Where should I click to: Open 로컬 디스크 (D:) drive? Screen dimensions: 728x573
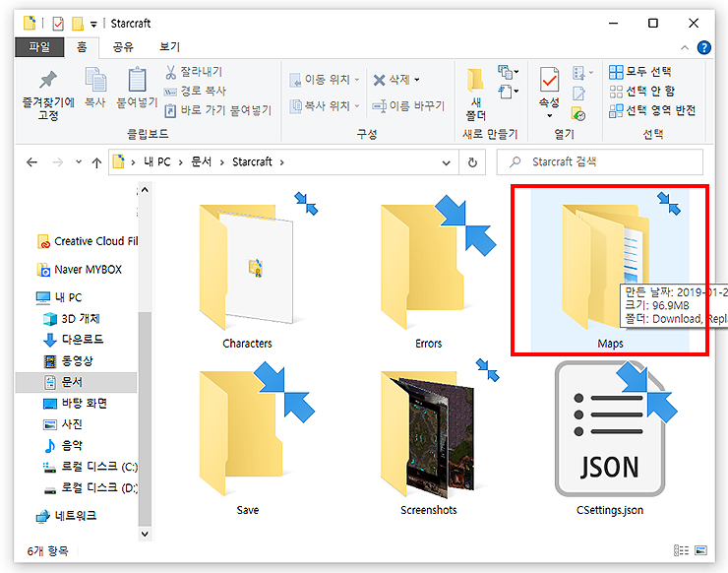click(91, 488)
